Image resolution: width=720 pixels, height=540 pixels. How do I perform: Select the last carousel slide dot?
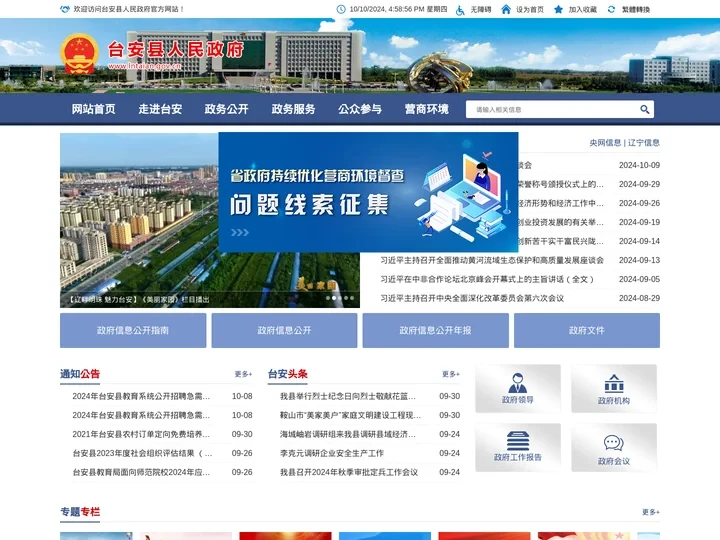(352, 298)
